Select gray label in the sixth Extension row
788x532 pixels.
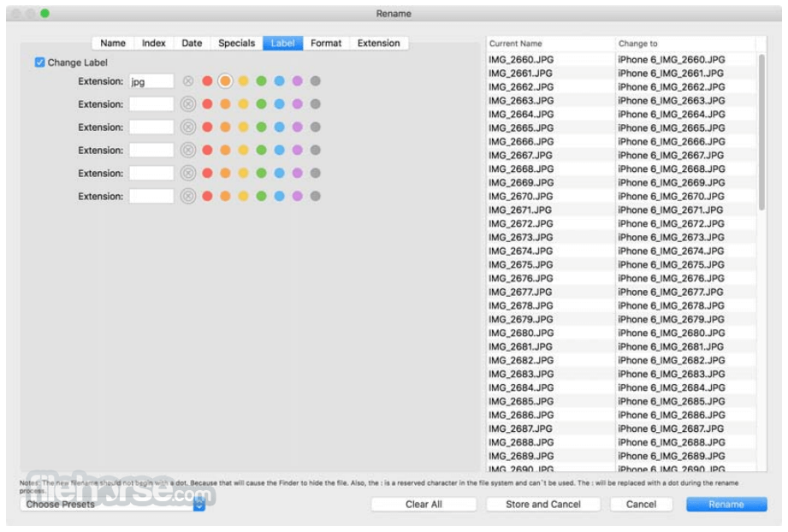point(316,196)
